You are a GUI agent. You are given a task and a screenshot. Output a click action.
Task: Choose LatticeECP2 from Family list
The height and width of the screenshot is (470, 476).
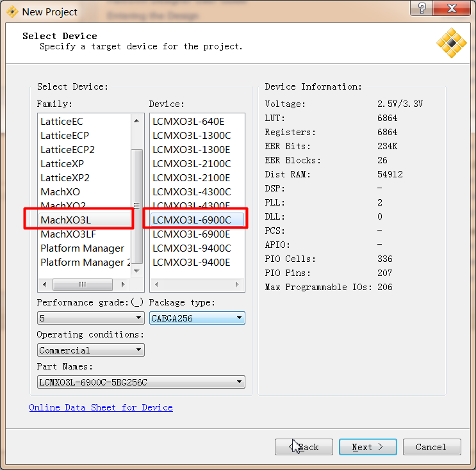(x=67, y=150)
